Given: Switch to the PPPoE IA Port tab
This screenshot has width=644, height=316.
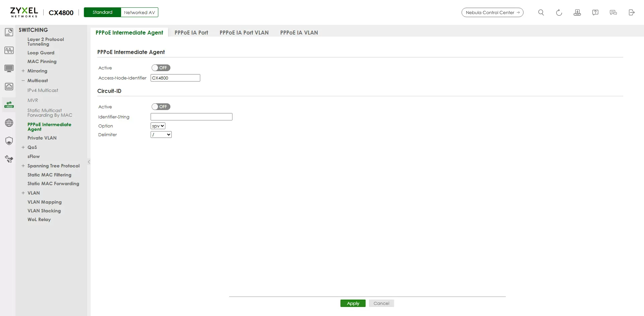Looking at the screenshot, I should 191,33.
